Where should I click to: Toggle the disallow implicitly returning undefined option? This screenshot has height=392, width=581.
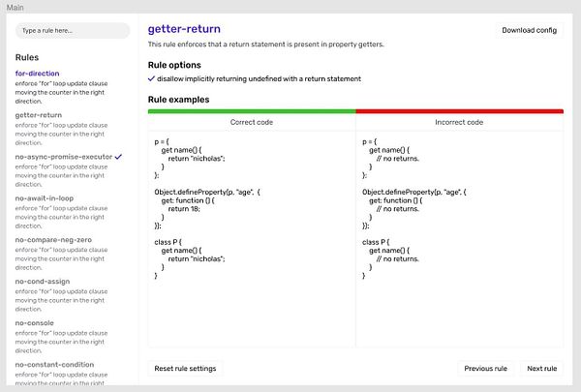pos(254,79)
